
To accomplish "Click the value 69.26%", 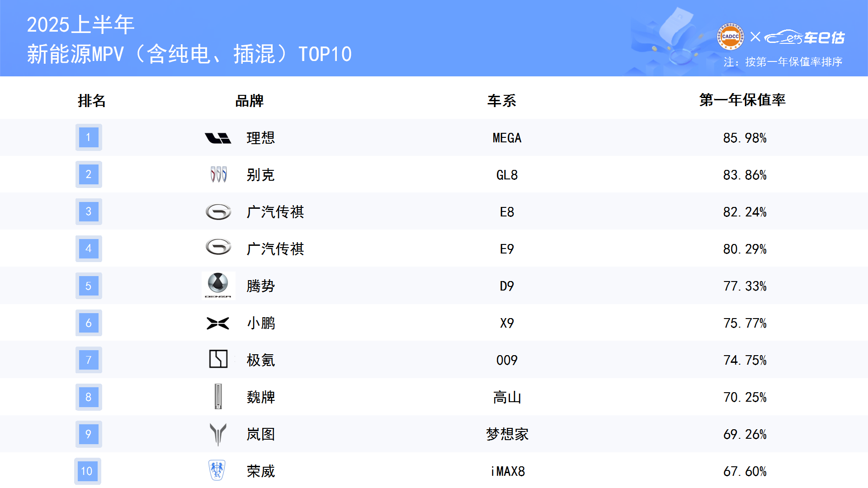I will (x=745, y=434).
